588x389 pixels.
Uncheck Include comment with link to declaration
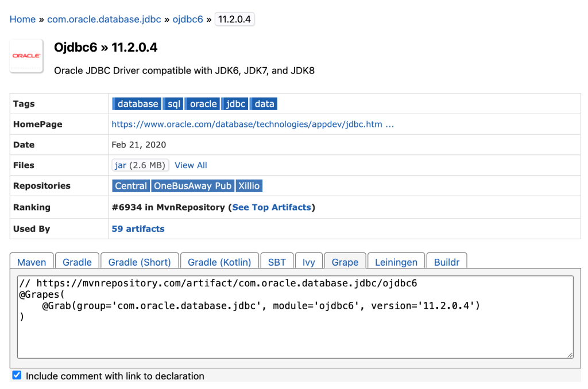17,375
